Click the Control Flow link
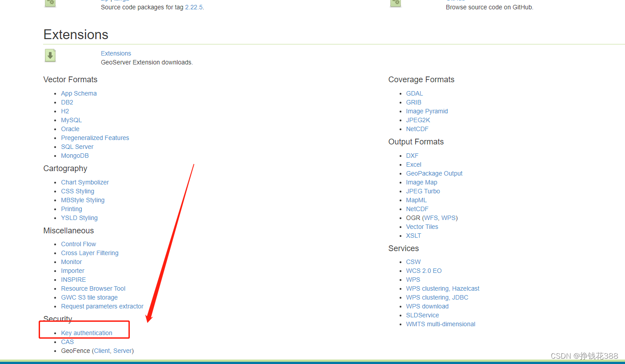The image size is (625, 364). pos(79,244)
